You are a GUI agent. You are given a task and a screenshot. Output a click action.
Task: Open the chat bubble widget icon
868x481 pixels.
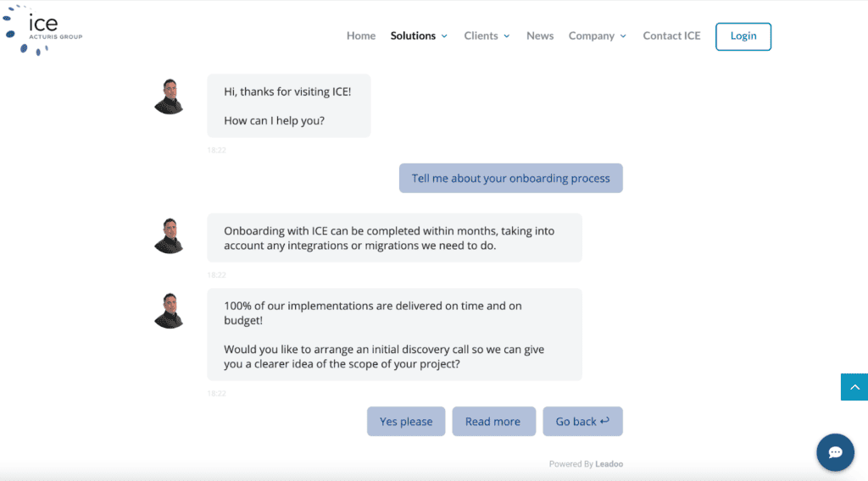834,452
